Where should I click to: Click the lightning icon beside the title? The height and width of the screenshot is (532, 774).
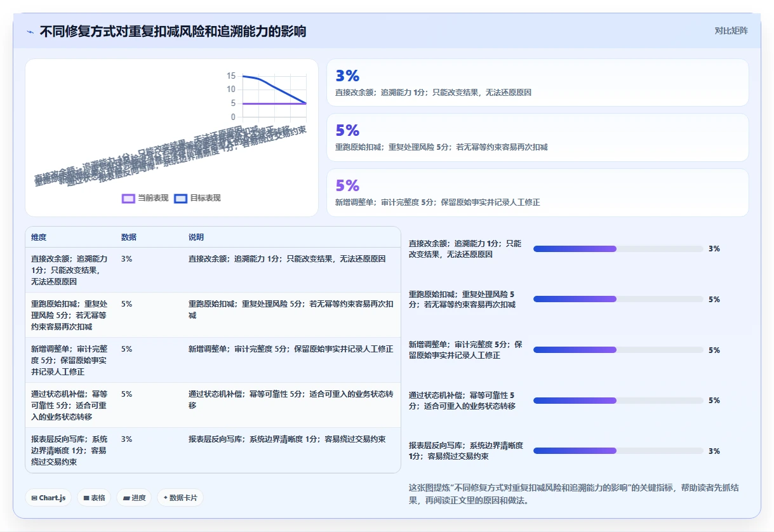30,31
